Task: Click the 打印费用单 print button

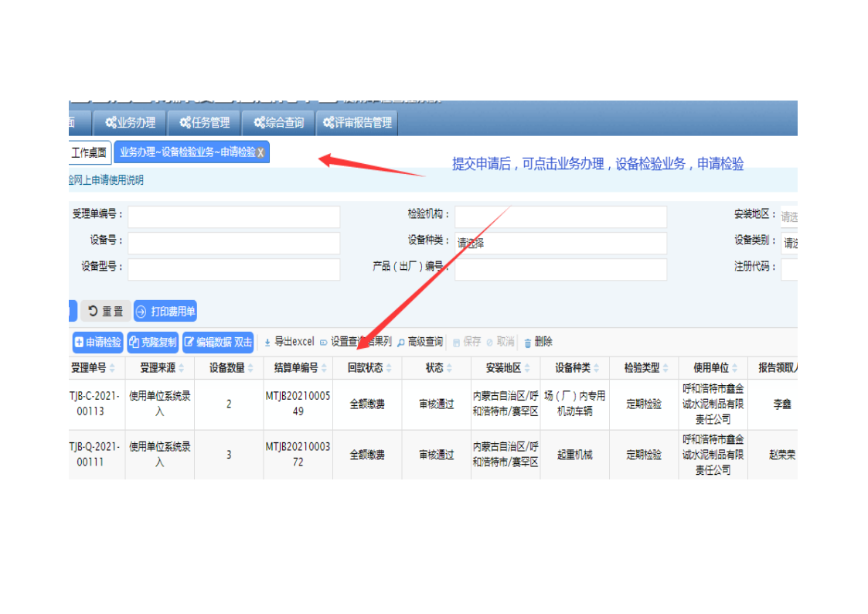Action: pyautogui.click(x=165, y=312)
